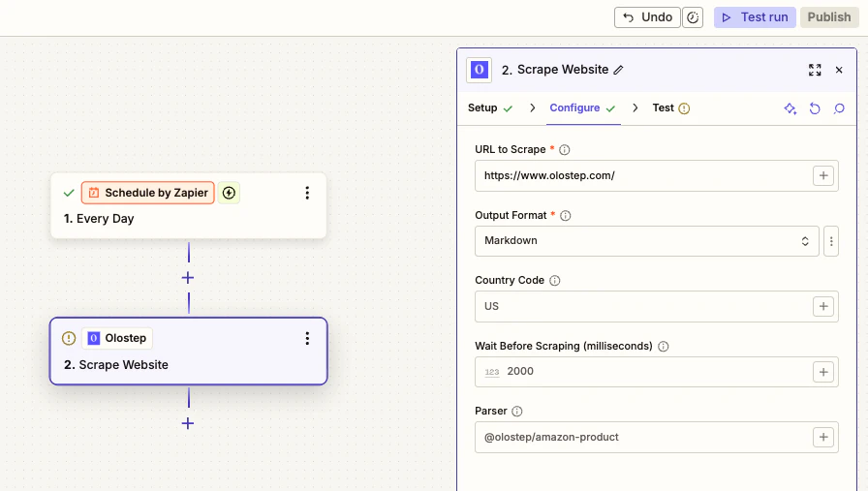Click the '1. Every Day' step label
868x491 pixels.
pos(99,219)
